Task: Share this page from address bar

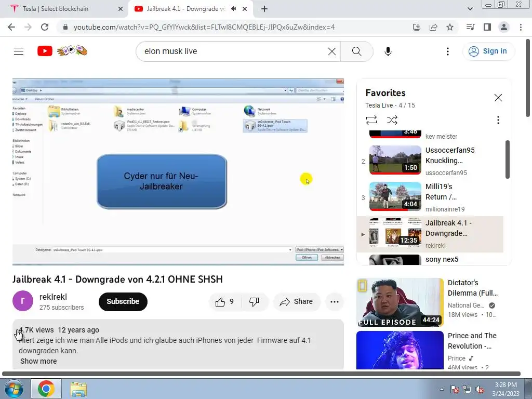Action: 433,27
